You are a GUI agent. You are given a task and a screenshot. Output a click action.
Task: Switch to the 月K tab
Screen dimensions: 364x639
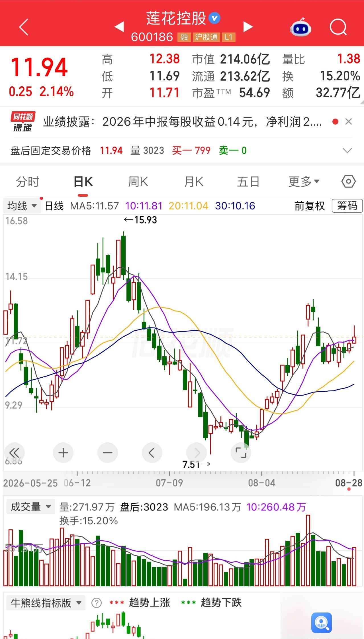click(x=194, y=182)
